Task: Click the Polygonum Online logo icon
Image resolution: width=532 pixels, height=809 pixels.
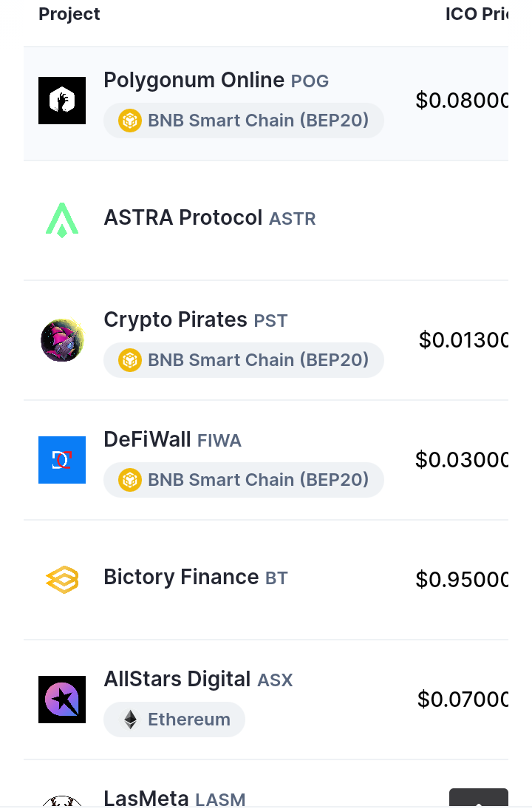Action: point(62,101)
